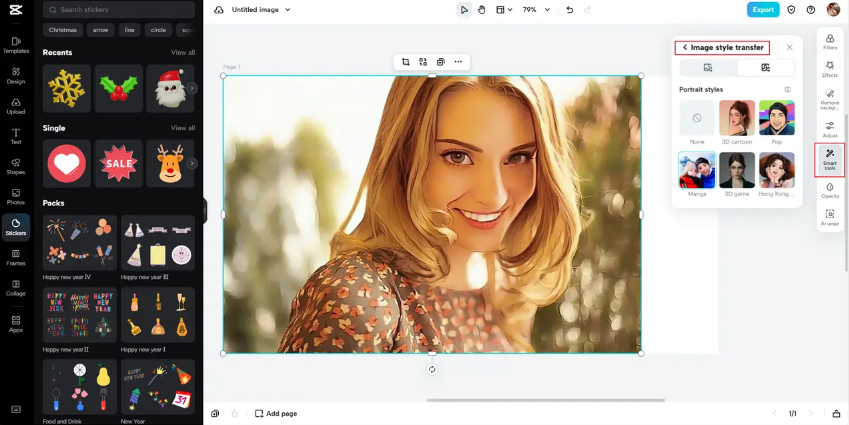Click the rotate handle below the image
Viewport: 849px width, 425px height.
click(x=432, y=369)
